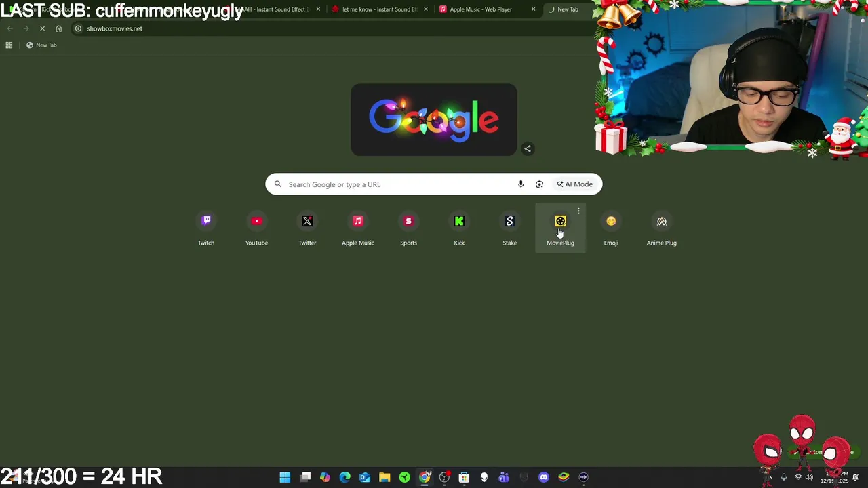Close the Apple Music - Web Player tab
Image resolution: width=868 pixels, height=488 pixels.
coord(533,9)
